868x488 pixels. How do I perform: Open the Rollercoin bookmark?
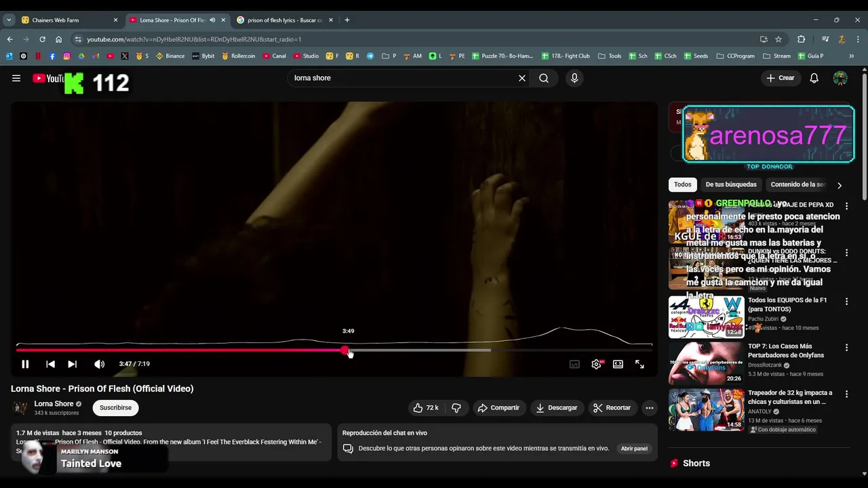pos(238,56)
